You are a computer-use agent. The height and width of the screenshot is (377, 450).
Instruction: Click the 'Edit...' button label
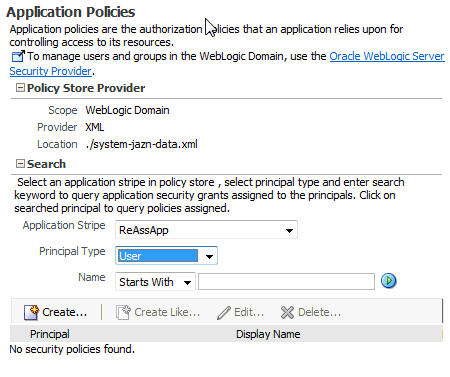(x=249, y=312)
